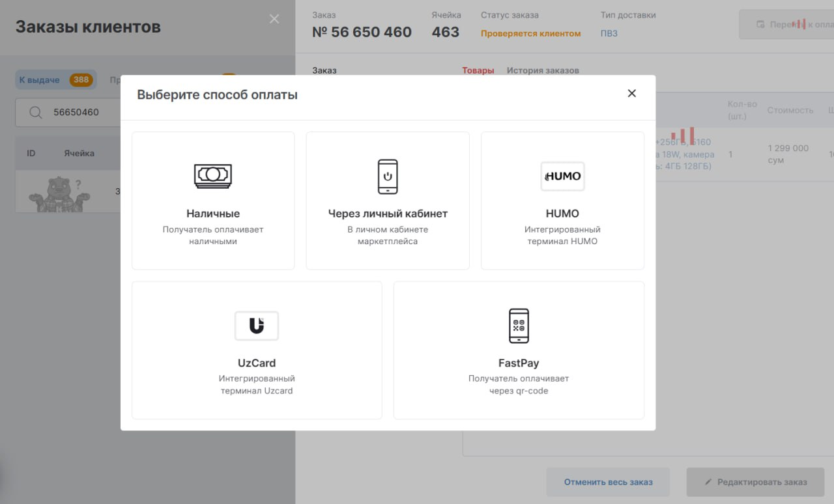Select the К выдаче tab
834x504 pixels.
40,80
